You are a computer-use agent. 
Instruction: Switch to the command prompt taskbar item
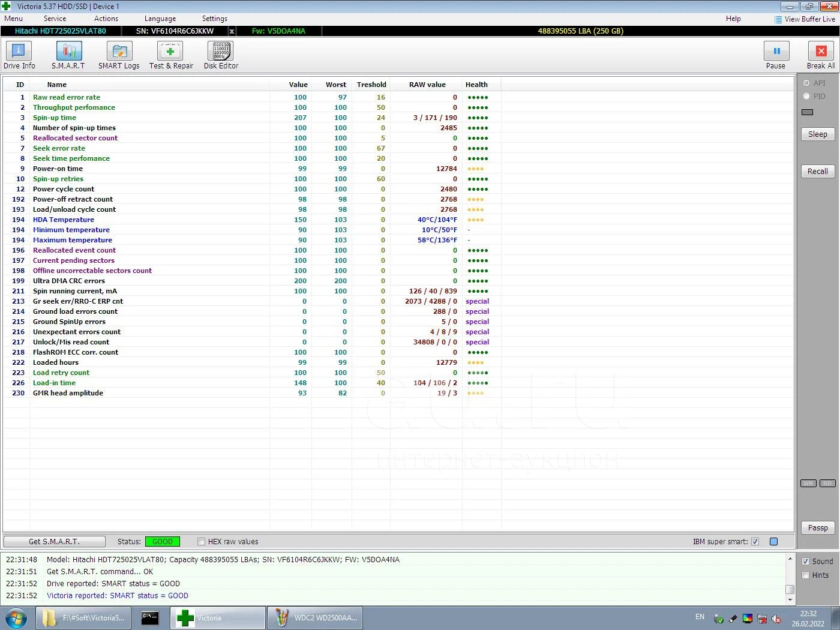150,618
